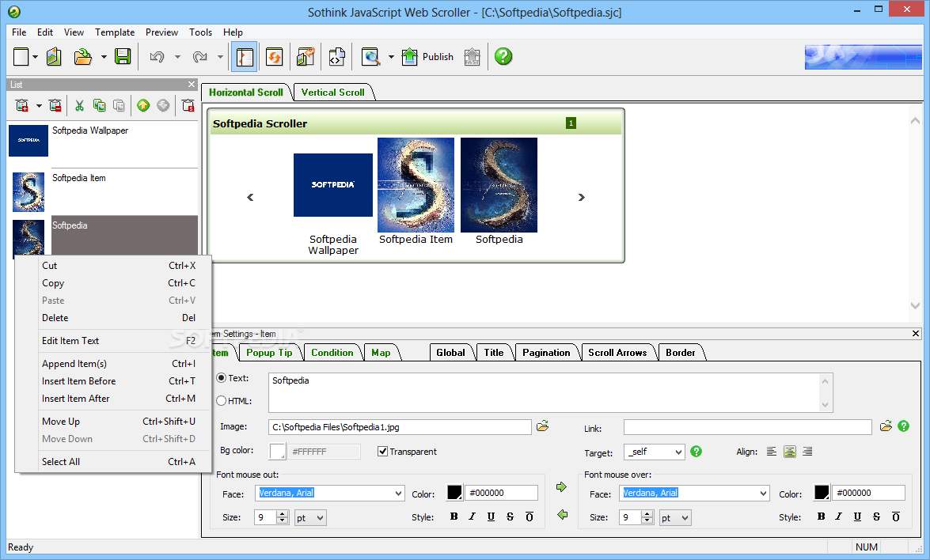
Task: Browse for image with folder icon
Action: (542, 426)
